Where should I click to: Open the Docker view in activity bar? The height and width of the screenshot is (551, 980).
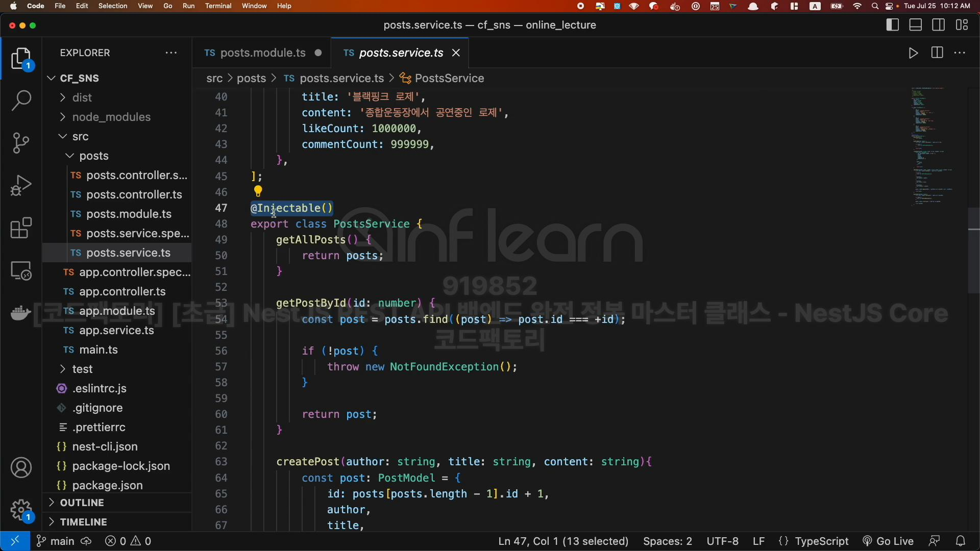[x=21, y=313]
